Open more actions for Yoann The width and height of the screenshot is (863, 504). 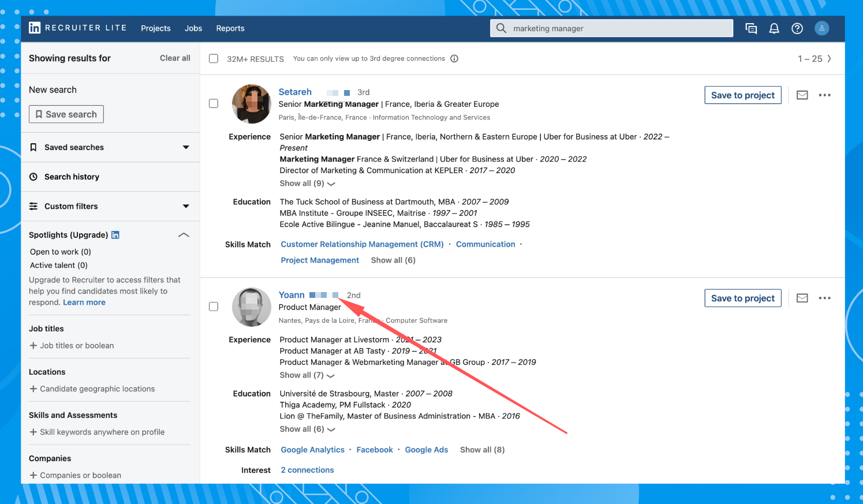coord(825,298)
